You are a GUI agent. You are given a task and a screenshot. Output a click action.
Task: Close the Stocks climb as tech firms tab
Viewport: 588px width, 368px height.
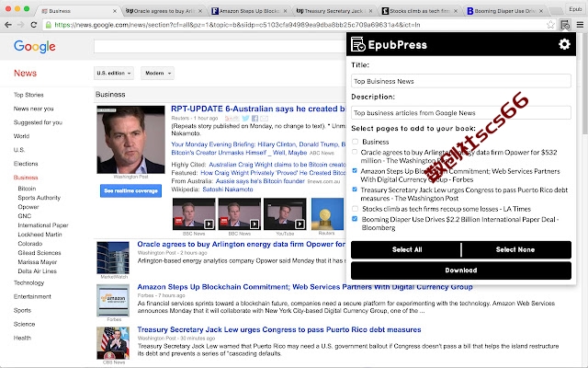coord(456,11)
